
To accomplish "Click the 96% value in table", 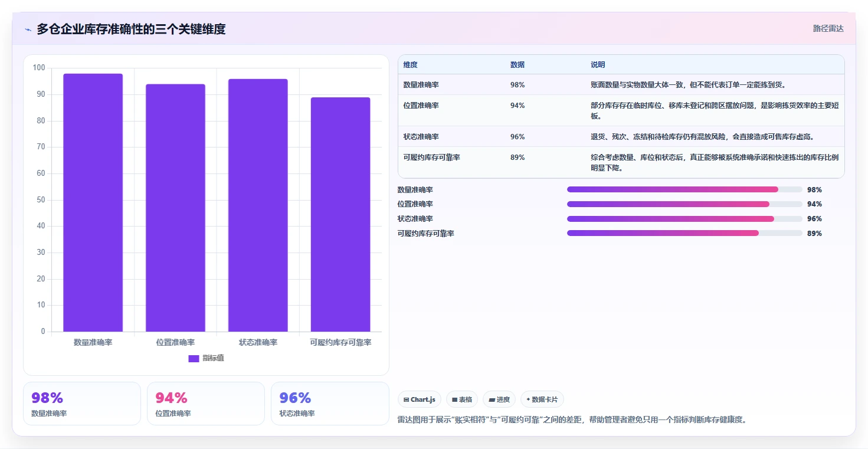I will pyautogui.click(x=517, y=137).
